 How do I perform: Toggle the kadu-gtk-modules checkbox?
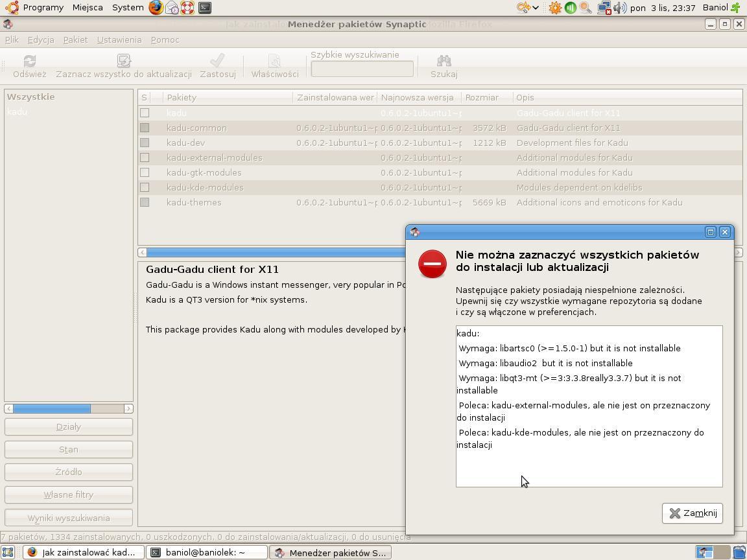145,172
